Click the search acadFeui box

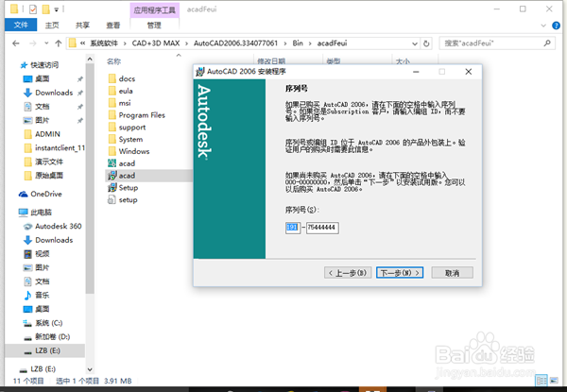(x=497, y=43)
